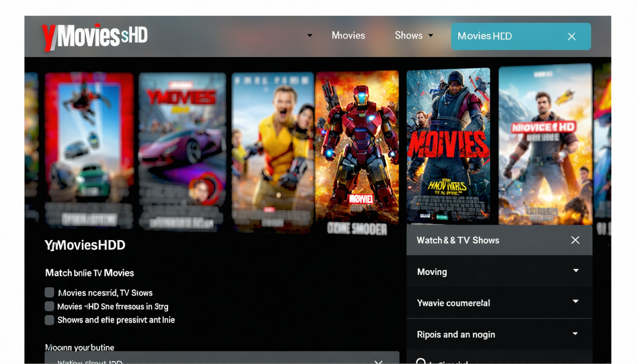Image resolution: width=637 pixels, height=364 pixels.
Task: Click the YMoviesHD logo in header
Action: (95, 36)
